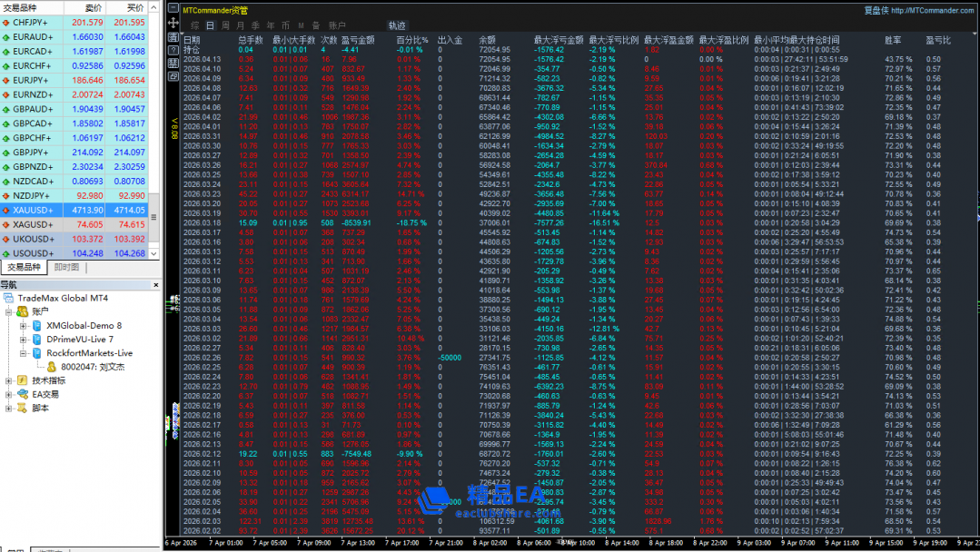Click the EA交易 icon in navigator tree

23,394
